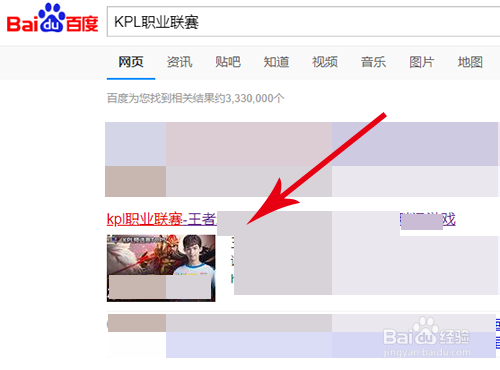Open the 音乐 tab
500x370 pixels.
373,62
